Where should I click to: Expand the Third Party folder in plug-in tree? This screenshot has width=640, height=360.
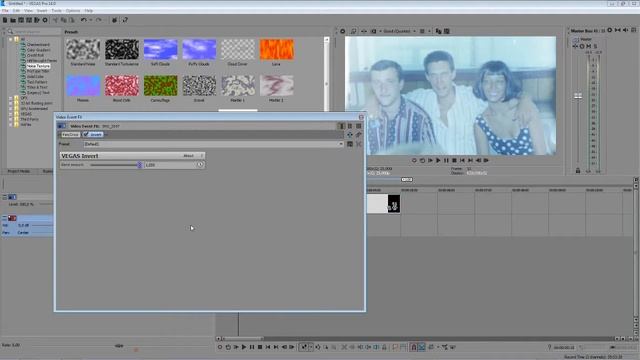tap(11, 119)
